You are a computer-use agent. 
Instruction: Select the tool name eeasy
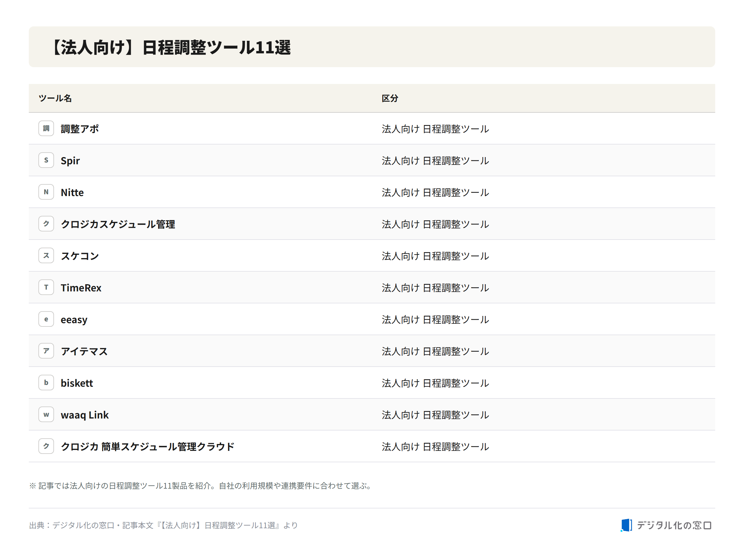pyautogui.click(x=74, y=320)
